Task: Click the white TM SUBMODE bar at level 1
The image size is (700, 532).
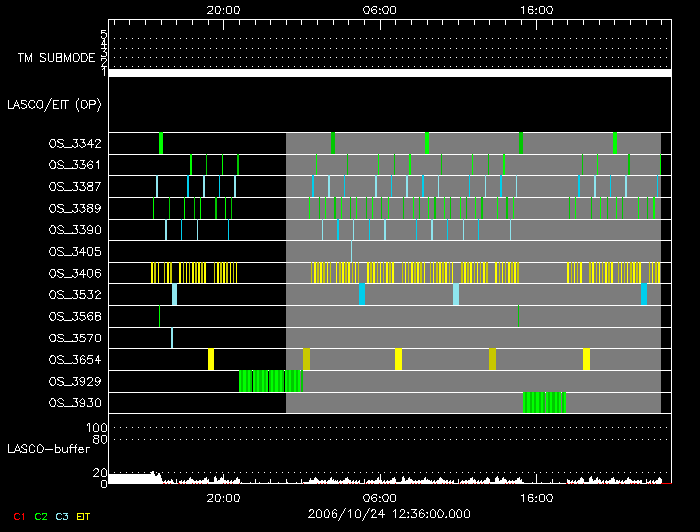Action: coord(388,73)
